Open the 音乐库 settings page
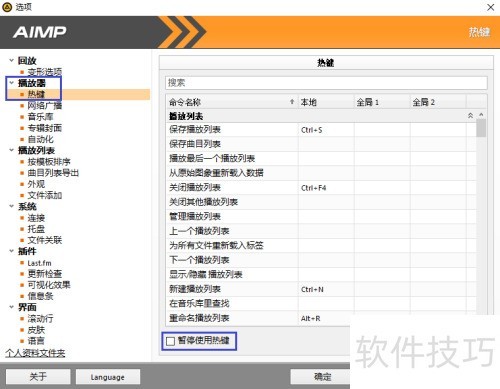 40,117
